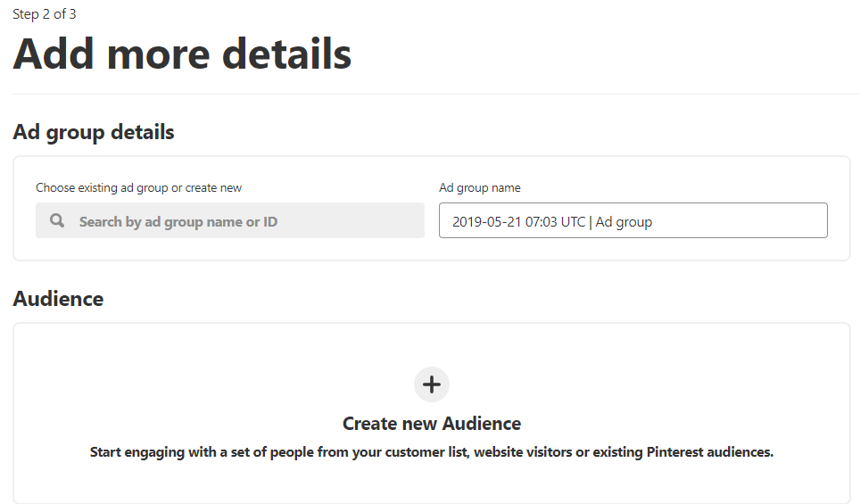Click empty space above the plus circle
This screenshot has height=504, width=860.
pos(432,344)
